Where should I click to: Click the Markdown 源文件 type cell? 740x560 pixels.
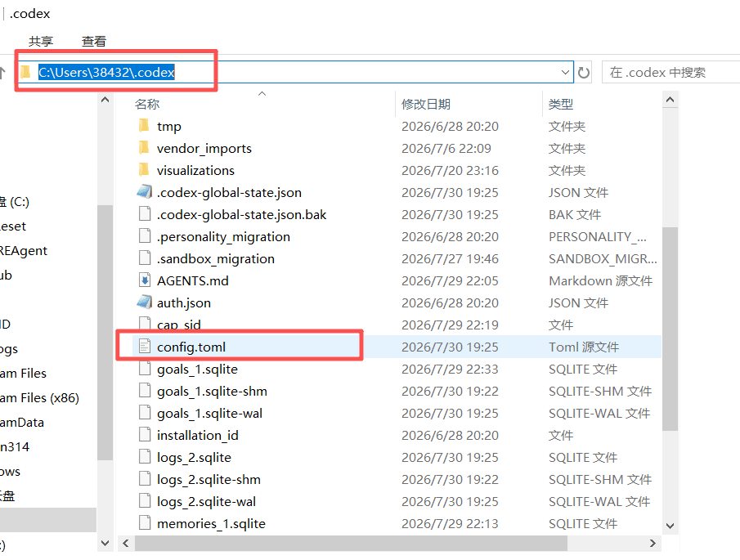pos(601,280)
